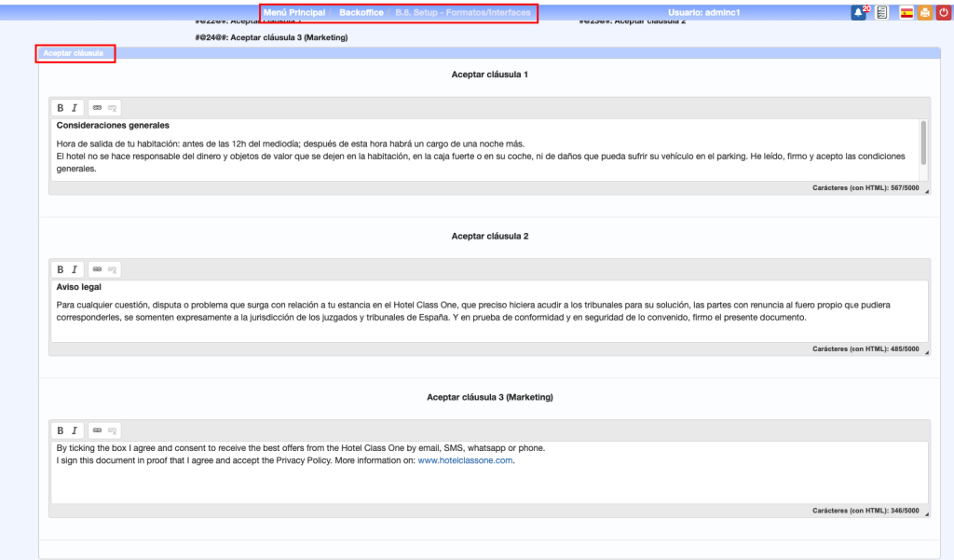The width and height of the screenshot is (954, 560).
Task: Toggle bold in the cláusula 2 editor
Action: point(61,270)
